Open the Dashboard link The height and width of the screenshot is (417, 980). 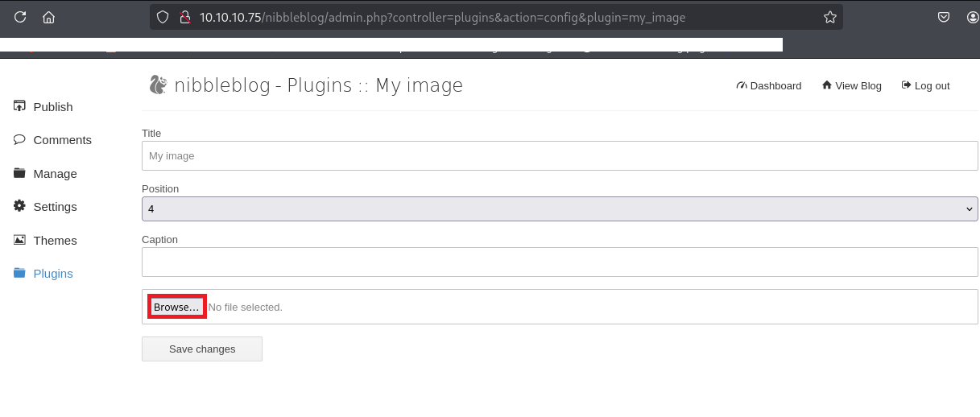[x=769, y=86]
